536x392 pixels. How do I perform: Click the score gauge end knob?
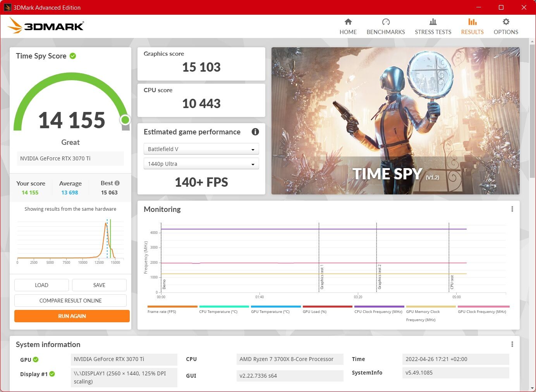click(x=125, y=120)
